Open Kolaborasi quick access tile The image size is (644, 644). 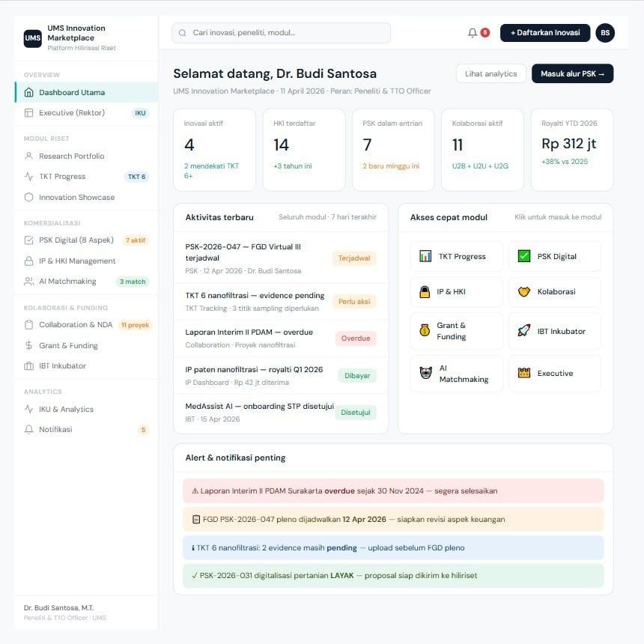click(x=555, y=291)
